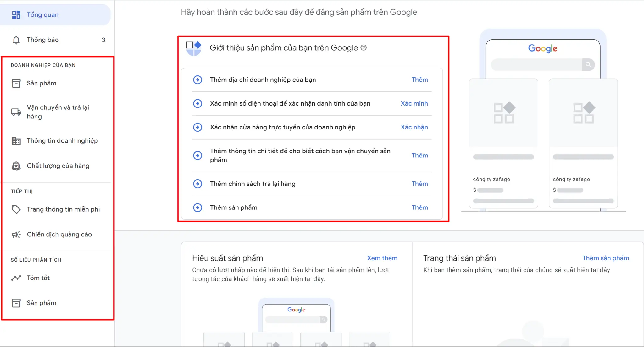This screenshot has height=347, width=644.
Task: Click the notification count badge 3
Action: (103, 40)
